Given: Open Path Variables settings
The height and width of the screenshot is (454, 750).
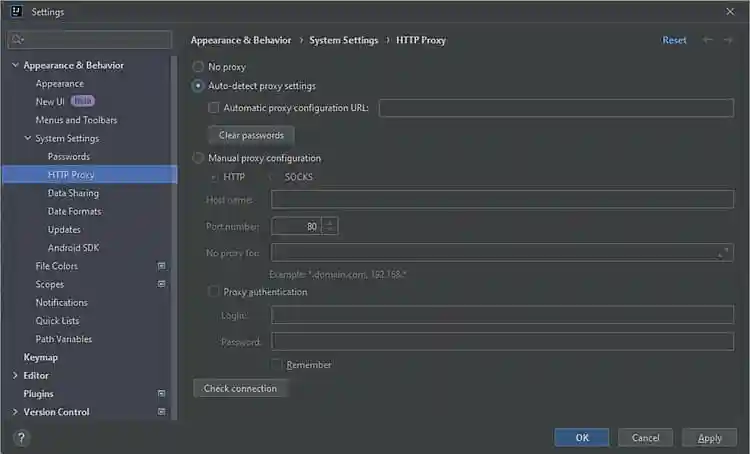Looking at the screenshot, I should (64, 339).
